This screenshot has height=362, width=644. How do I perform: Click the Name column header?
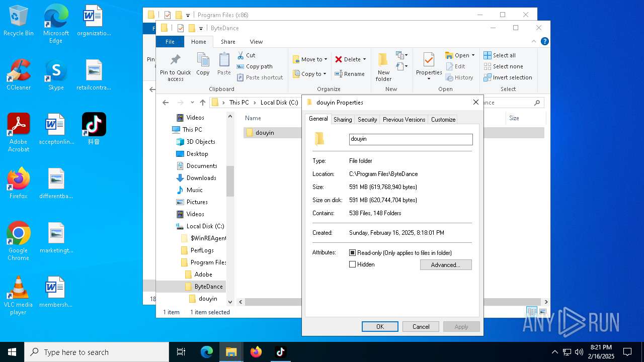point(253,118)
